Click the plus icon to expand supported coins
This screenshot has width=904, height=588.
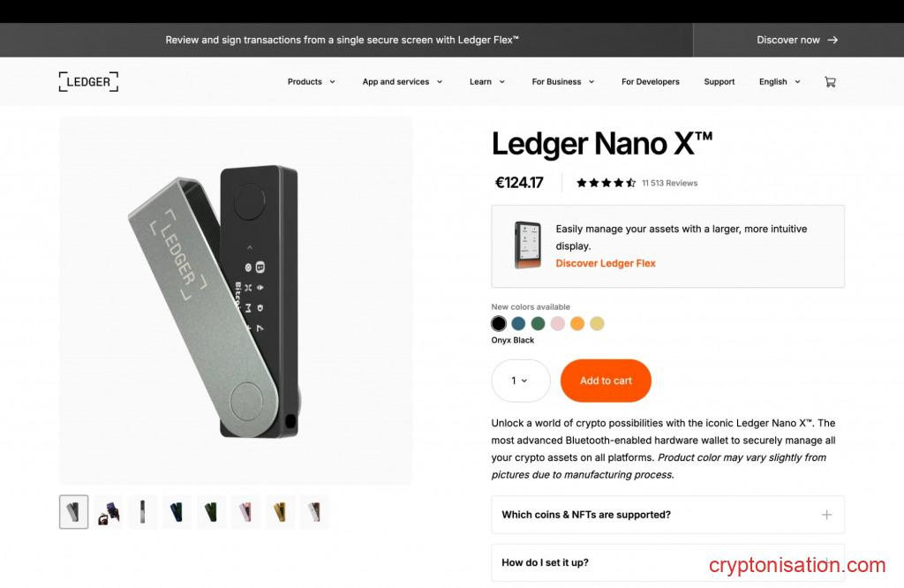825,514
